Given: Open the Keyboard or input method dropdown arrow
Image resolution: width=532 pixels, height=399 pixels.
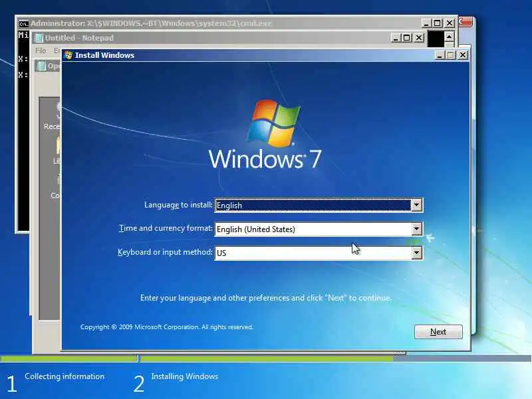Looking at the screenshot, I should 416,253.
